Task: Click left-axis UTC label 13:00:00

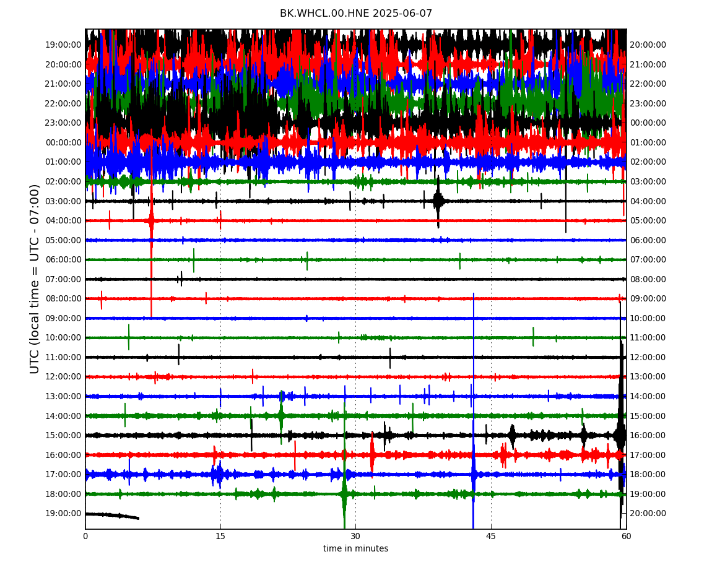Action: tap(63, 396)
